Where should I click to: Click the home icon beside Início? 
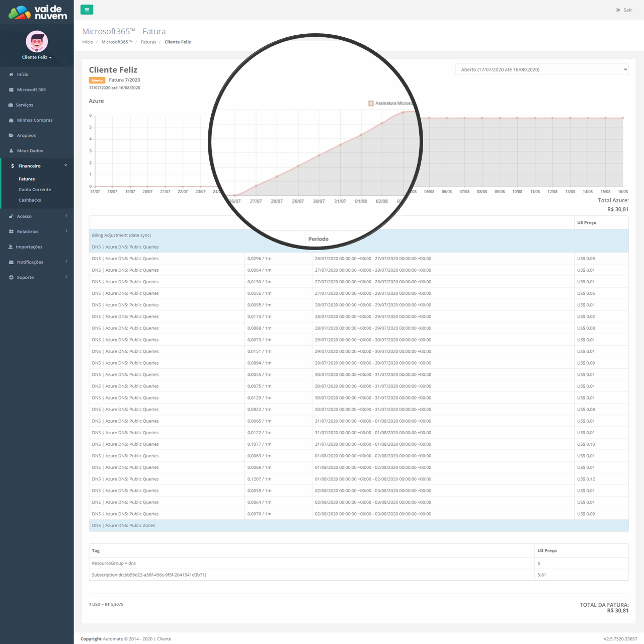[11, 74]
